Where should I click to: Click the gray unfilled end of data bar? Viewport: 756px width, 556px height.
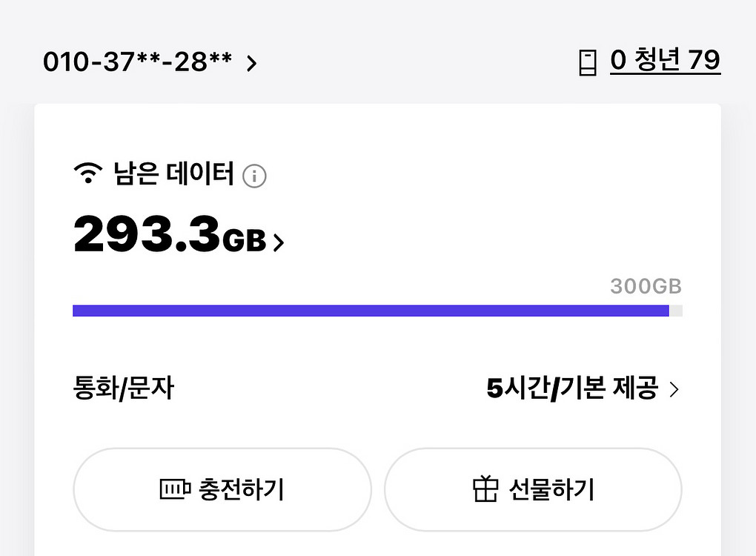point(676,311)
